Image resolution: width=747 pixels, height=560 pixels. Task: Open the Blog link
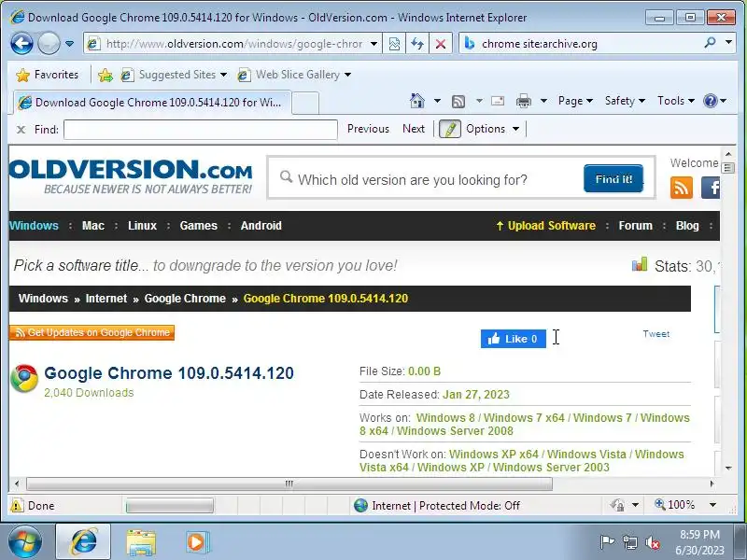click(x=687, y=226)
